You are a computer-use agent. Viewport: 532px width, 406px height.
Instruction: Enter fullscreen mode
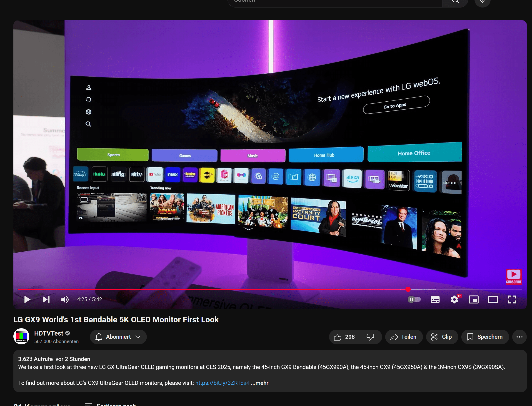click(512, 299)
